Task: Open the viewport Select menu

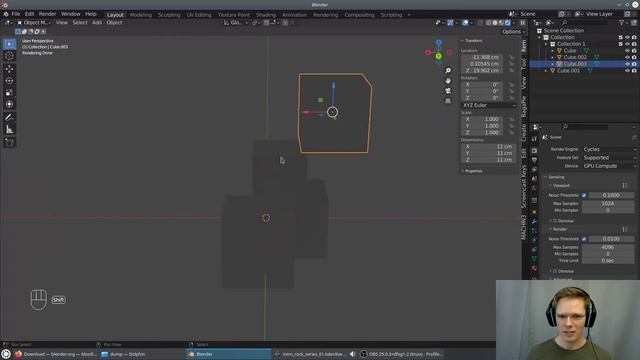Action: click(80, 23)
